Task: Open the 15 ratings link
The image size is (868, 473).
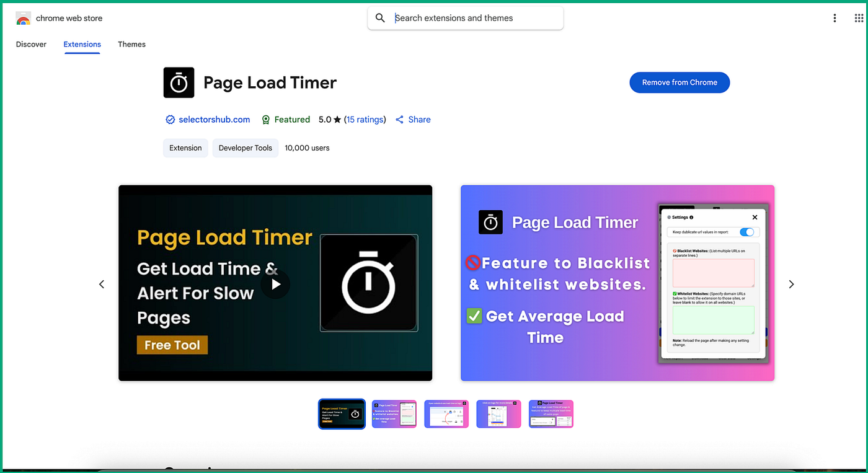Action: pyautogui.click(x=365, y=120)
